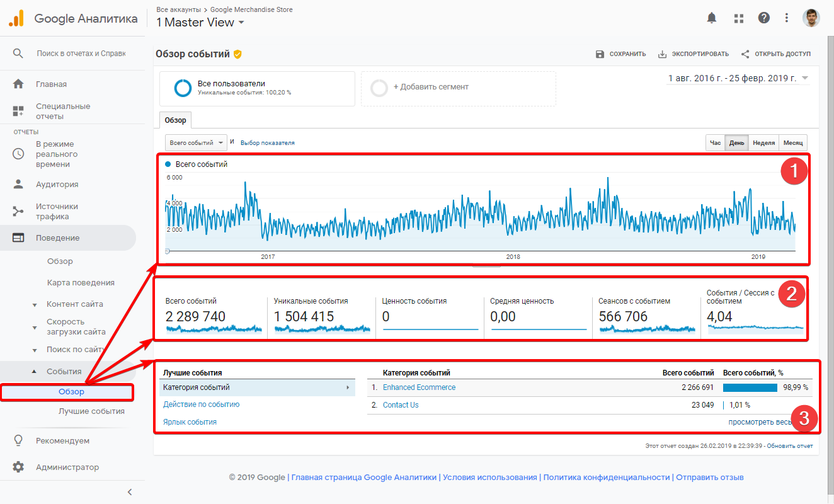Switch chart granularity to Месяц
Screen dimensions: 834x504
coord(792,143)
